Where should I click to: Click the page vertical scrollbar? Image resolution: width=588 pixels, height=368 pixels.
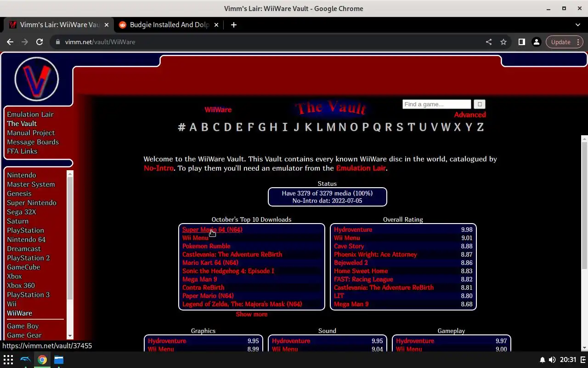click(584, 205)
